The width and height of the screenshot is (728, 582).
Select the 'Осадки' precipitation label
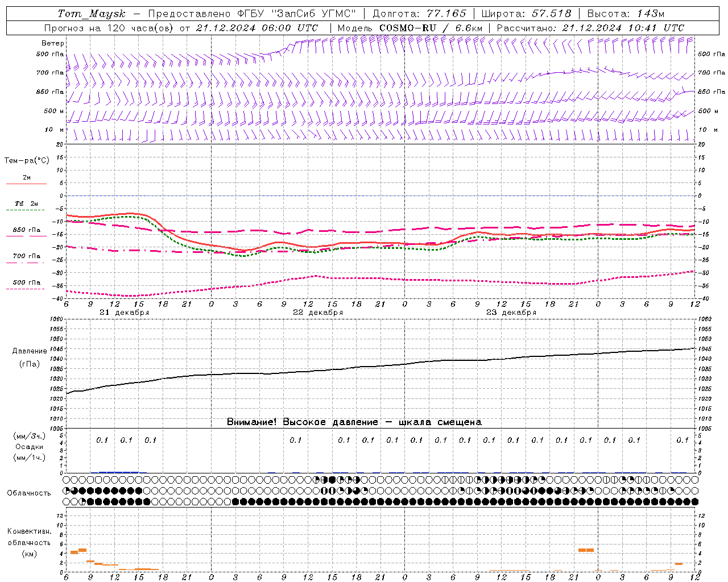click(x=30, y=447)
